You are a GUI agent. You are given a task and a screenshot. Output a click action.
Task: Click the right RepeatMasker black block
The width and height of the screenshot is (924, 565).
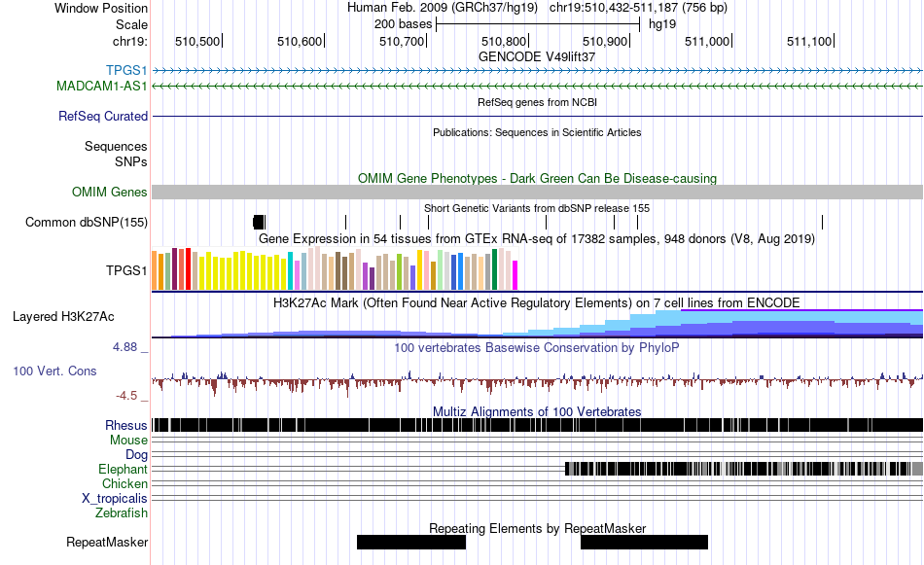[x=644, y=542]
